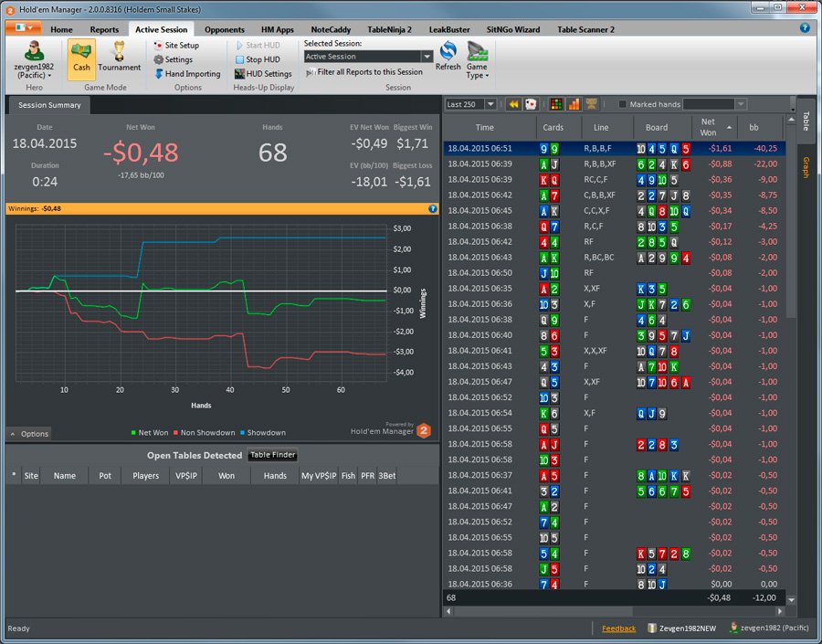Click the Table Finder button
822x644 pixels.
pyautogui.click(x=272, y=455)
